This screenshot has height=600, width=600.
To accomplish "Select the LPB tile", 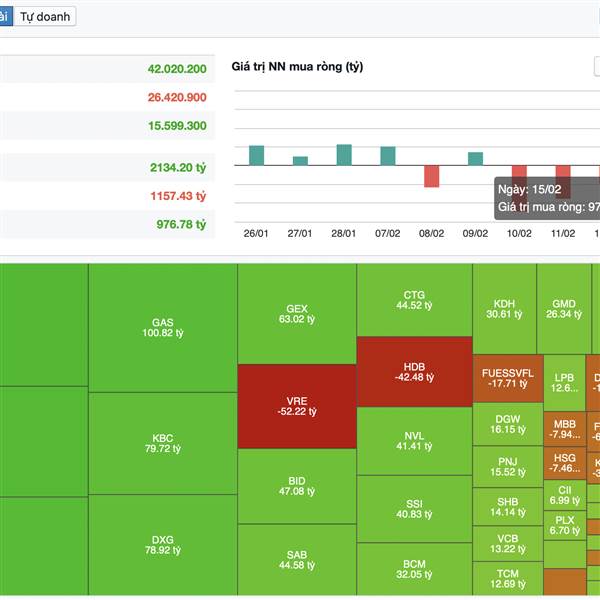I will [565, 383].
